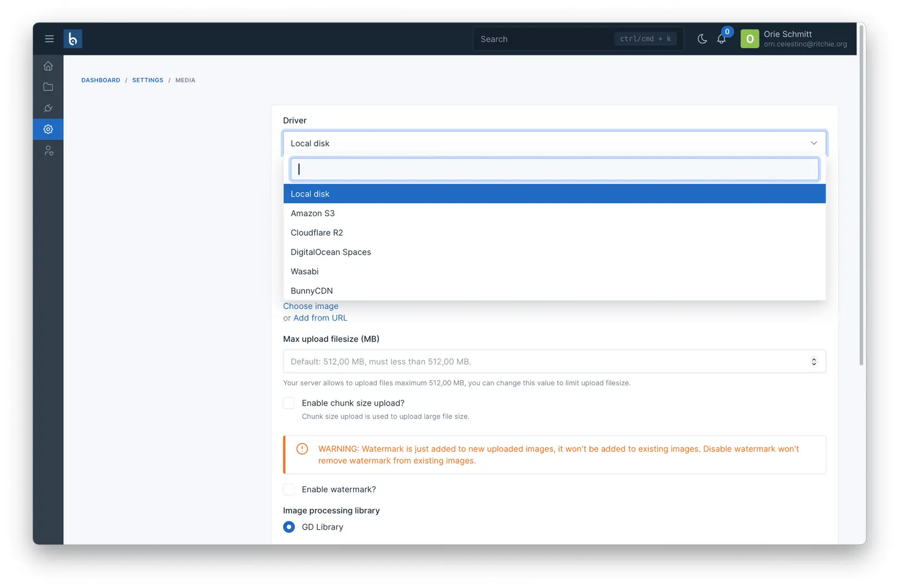The height and width of the screenshot is (588, 899).
Task: Select the GD Library radio button
Action: point(289,527)
